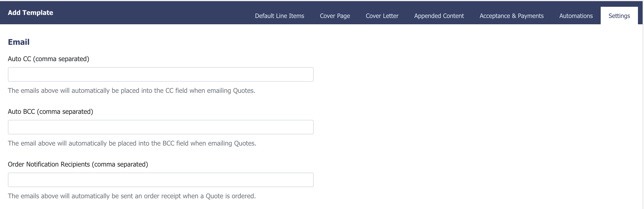Switch to the Automations tab
644x209 pixels.
tap(576, 16)
